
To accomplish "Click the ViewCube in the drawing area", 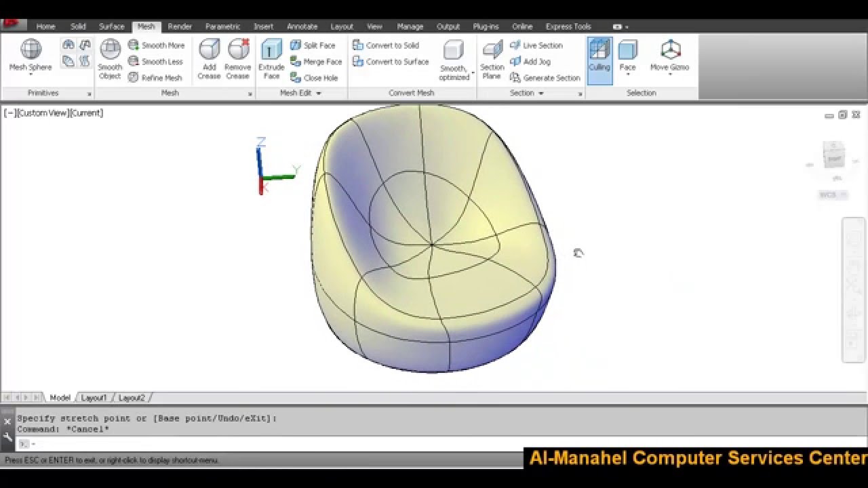I will pos(833,155).
